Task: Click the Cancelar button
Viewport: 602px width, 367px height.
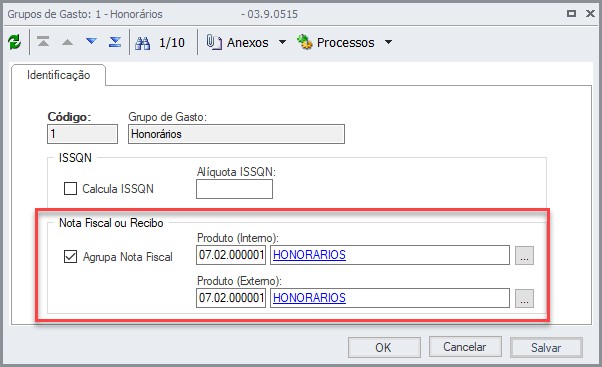Action: (465, 347)
